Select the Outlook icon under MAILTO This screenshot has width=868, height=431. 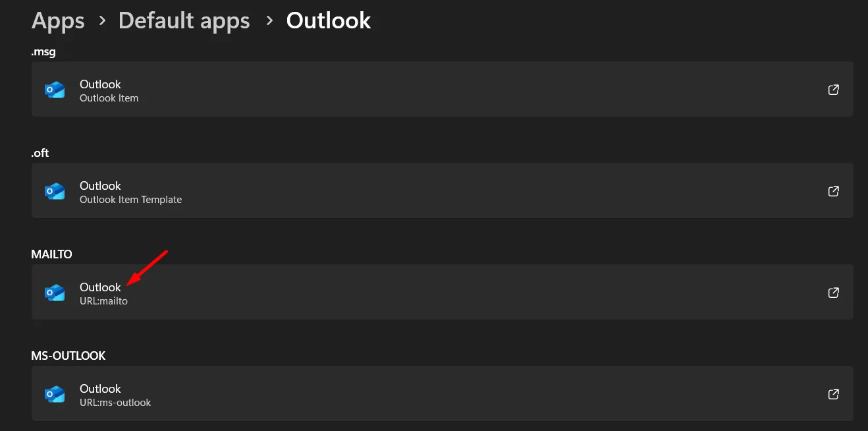point(55,292)
